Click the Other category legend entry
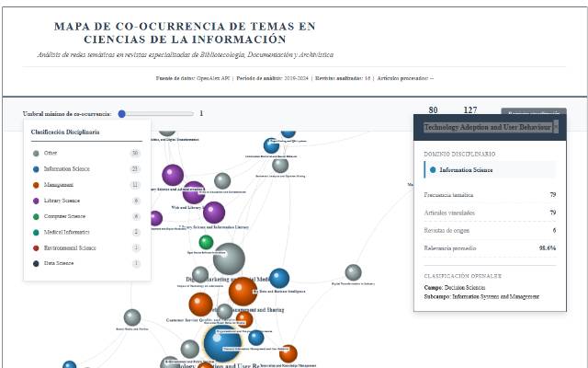The image size is (588, 368). [x=85, y=154]
